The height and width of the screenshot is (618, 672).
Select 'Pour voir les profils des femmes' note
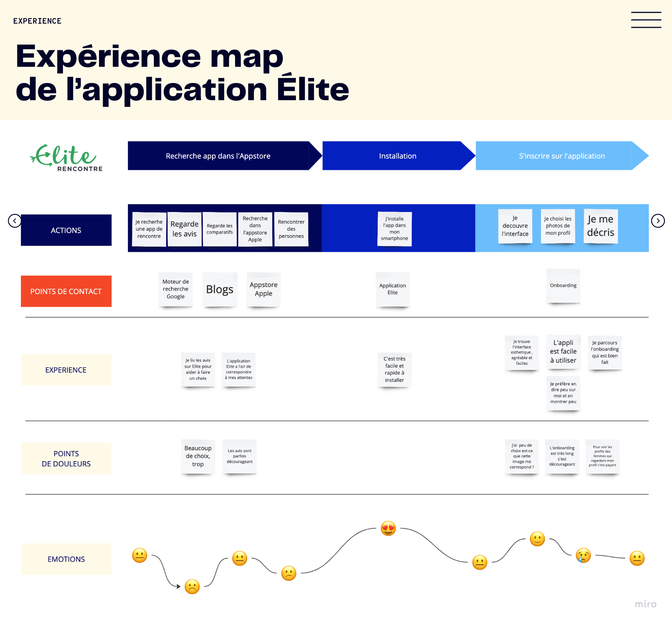click(x=603, y=456)
